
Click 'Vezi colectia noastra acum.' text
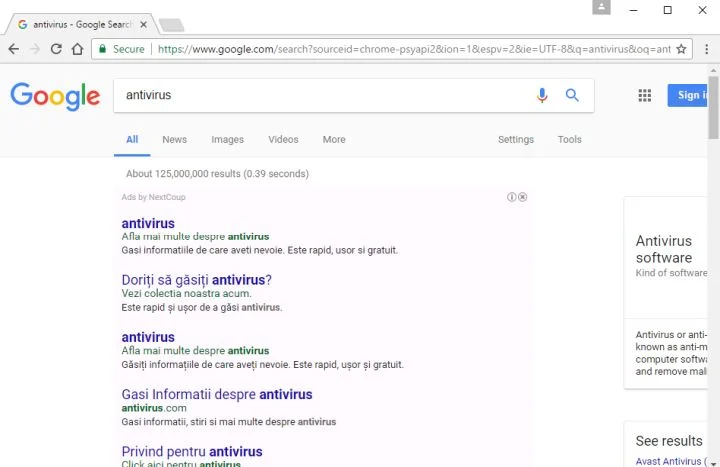[186, 293]
